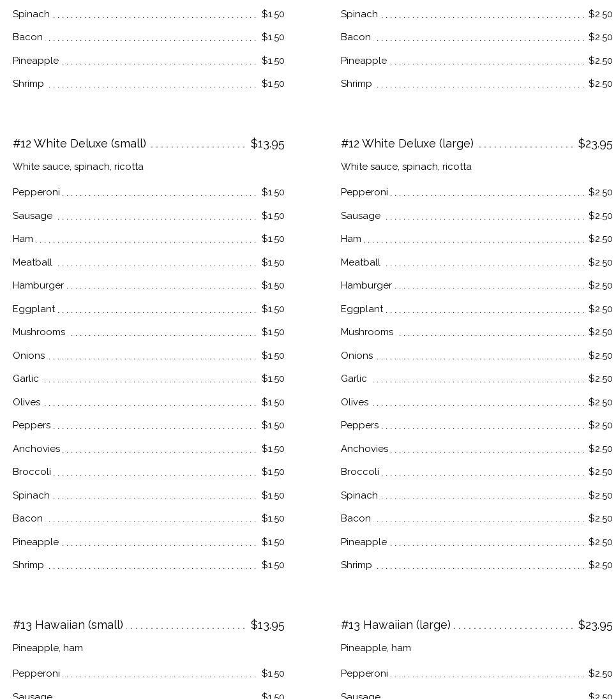
Task: Click Pepperoni under Hawaiian (small)
Action: pyautogui.click(x=36, y=673)
